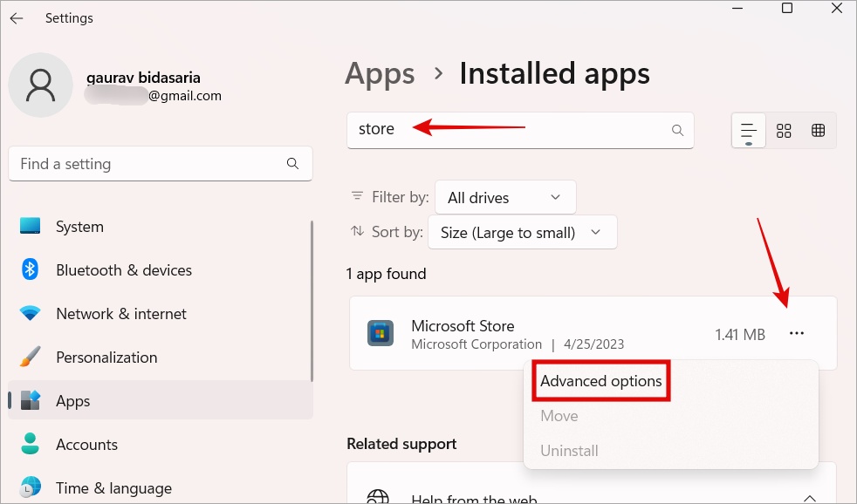Click the back arrow in Settings

click(x=17, y=18)
